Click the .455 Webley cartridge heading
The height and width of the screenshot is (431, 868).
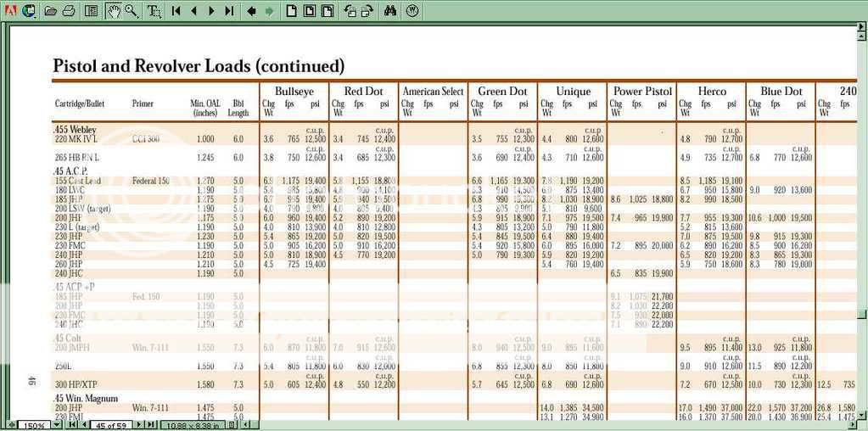coord(74,130)
